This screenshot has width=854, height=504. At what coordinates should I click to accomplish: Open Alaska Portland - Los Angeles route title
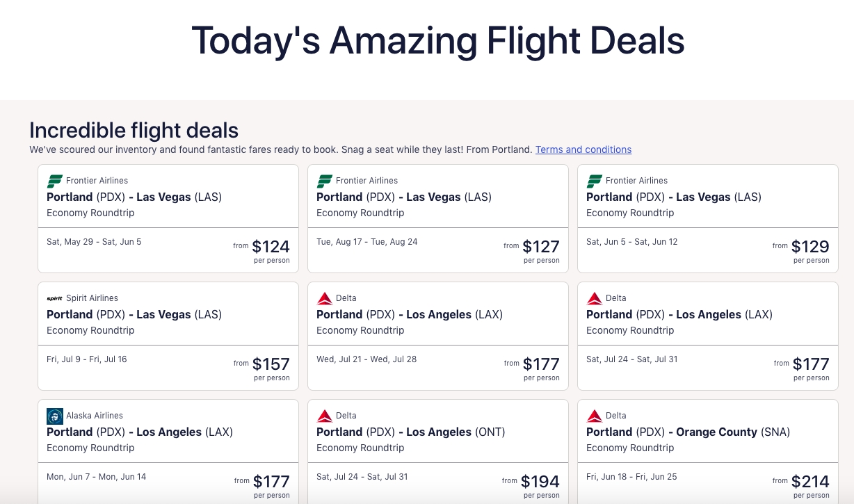point(140,432)
